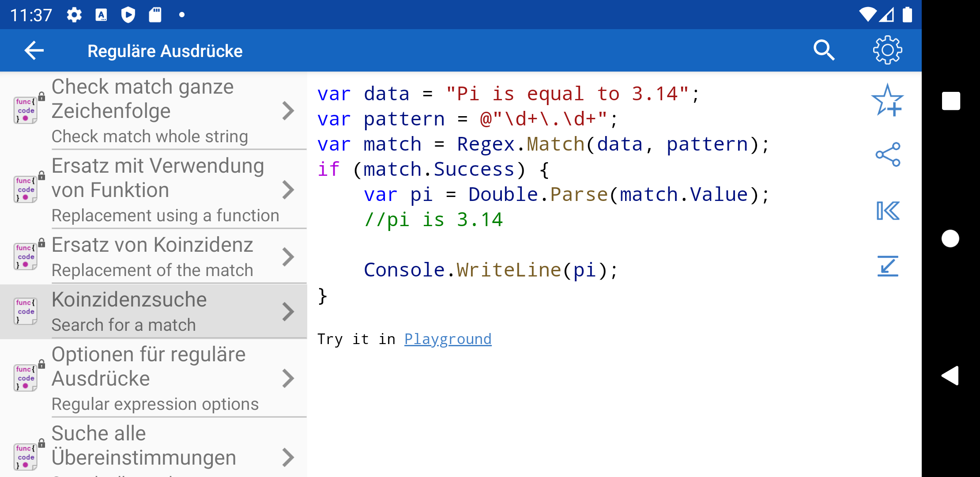
Task: Open search with the magnifier icon
Action: [824, 50]
